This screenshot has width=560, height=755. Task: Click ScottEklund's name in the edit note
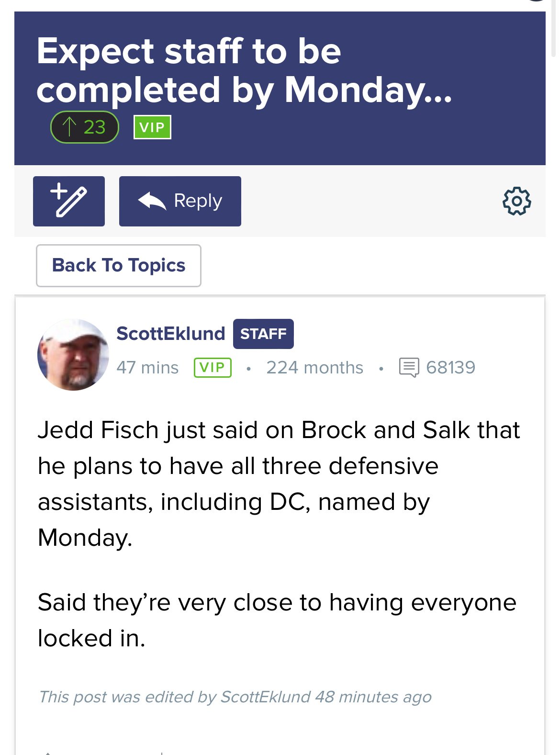click(x=266, y=697)
